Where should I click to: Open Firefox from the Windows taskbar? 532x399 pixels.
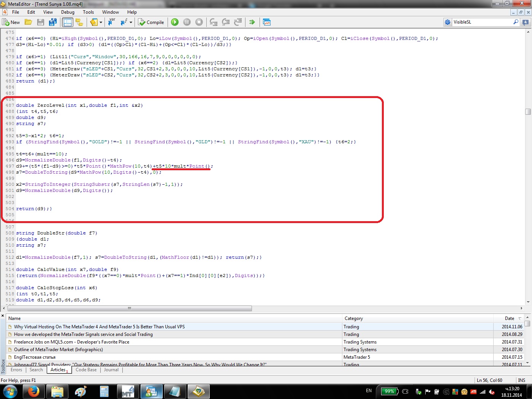coord(34,391)
